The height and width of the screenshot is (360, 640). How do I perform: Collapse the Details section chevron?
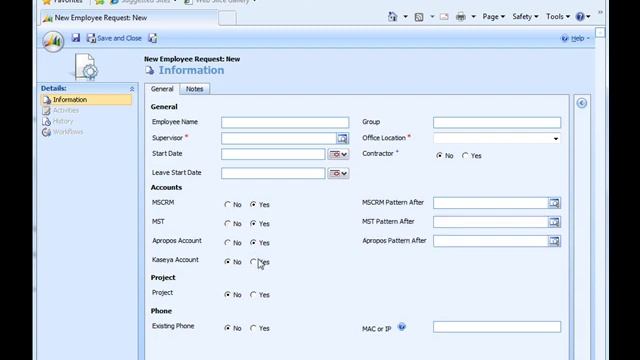pos(132,89)
